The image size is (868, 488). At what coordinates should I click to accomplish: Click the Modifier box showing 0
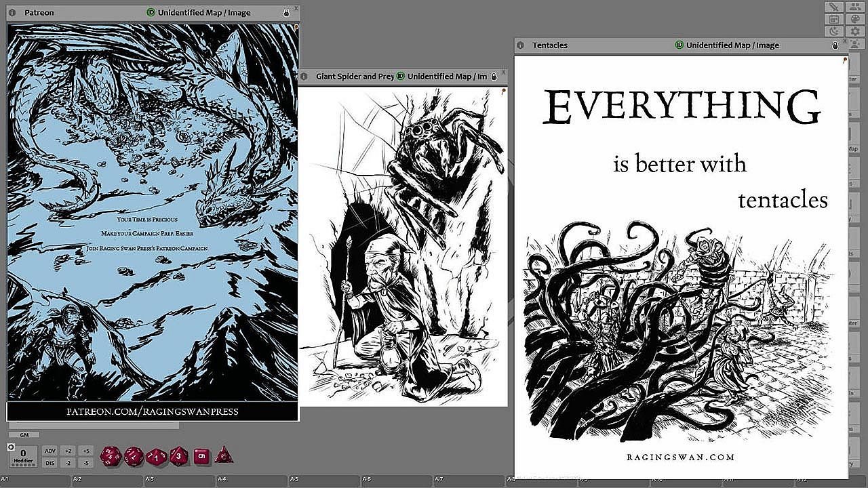[24, 456]
